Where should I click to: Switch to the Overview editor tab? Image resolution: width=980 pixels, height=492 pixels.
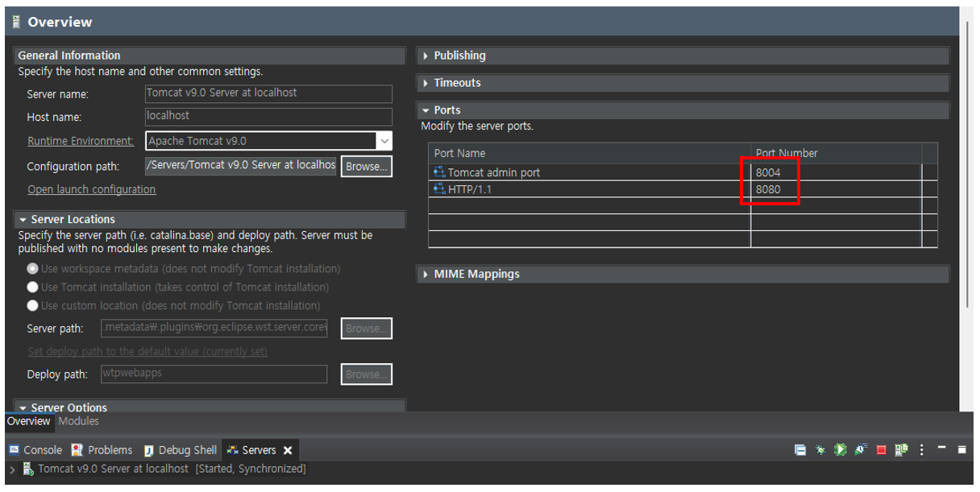click(x=28, y=421)
